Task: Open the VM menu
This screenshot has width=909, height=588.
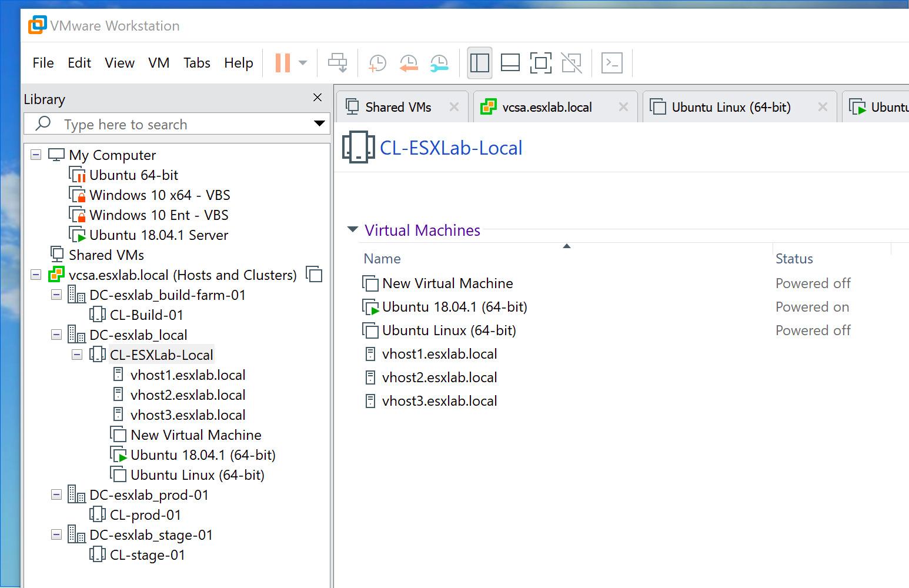Action: pyautogui.click(x=159, y=63)
